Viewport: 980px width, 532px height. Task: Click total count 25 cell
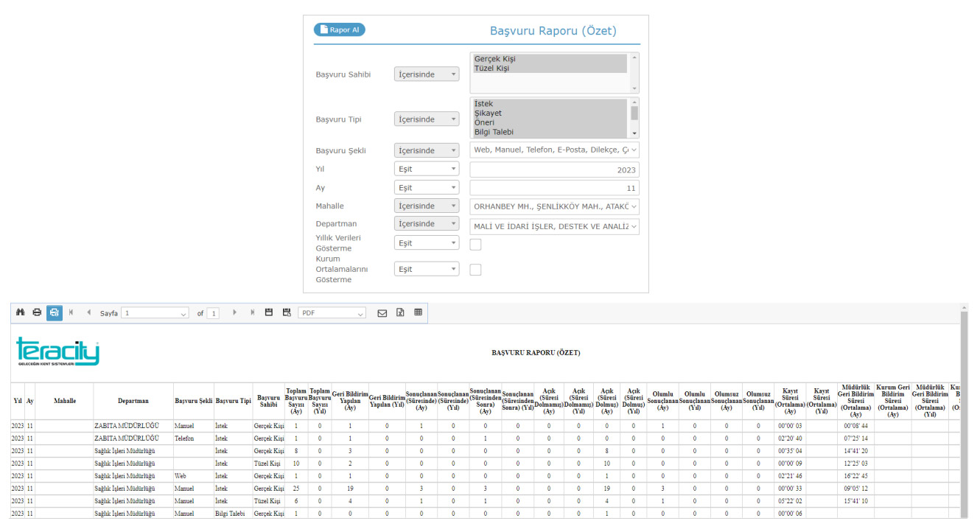[x=295, y=489]
